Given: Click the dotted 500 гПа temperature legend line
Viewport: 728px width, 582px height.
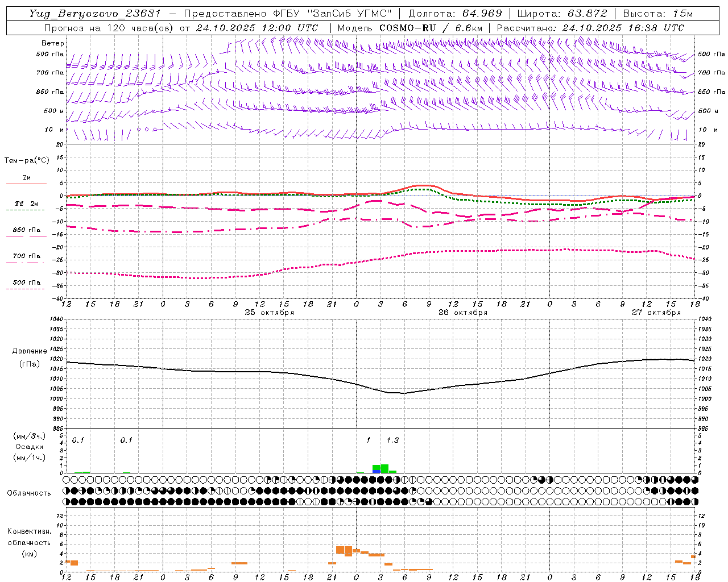Looking at the screenshot, I should click(26, 289).
